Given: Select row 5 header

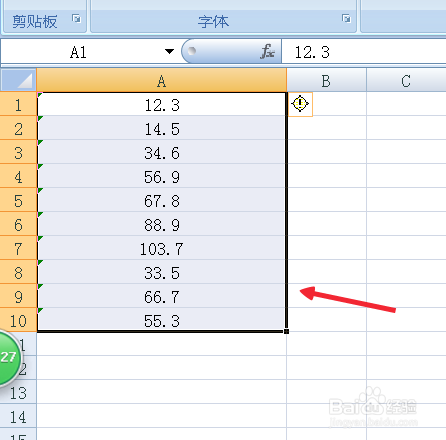Looking at the screenshot, I should coord(18,200).
